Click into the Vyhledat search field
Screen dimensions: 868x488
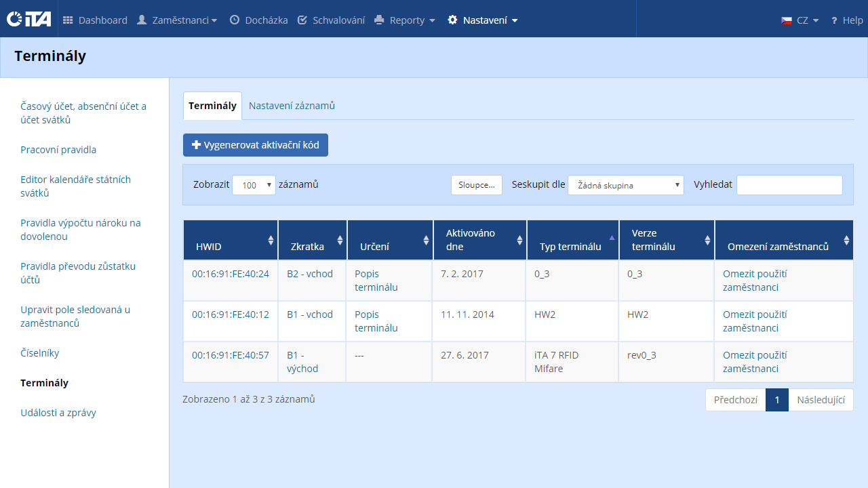(x=789, y=185)
